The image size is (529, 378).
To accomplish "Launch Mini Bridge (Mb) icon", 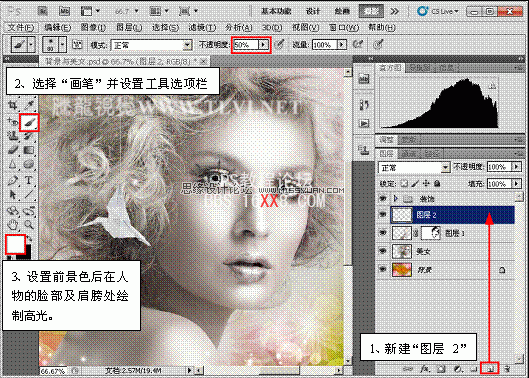I will point(64,11).
